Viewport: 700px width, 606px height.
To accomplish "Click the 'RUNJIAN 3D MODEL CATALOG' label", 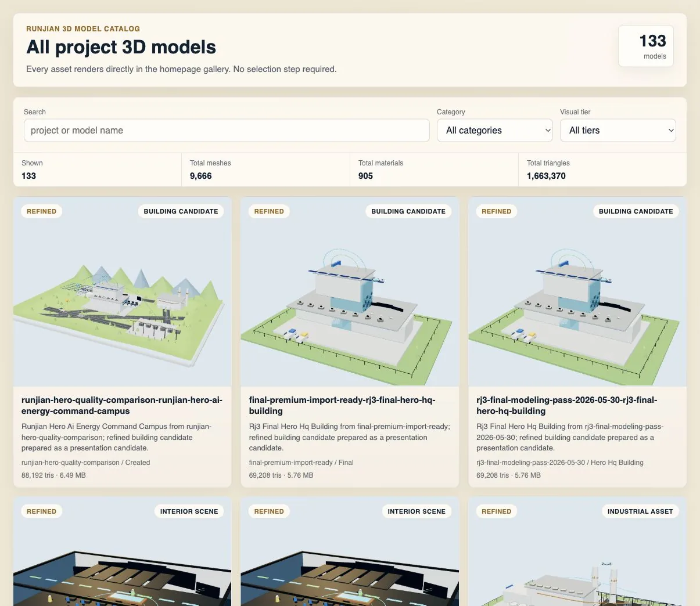I will click(x=83, y=28).
